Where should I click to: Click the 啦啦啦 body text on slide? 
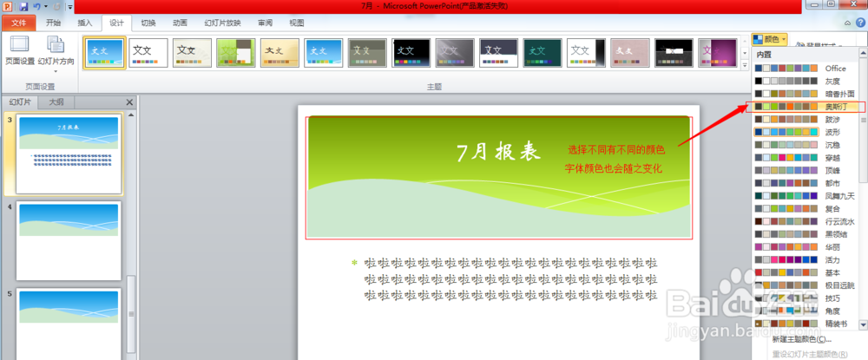(510, 278)
